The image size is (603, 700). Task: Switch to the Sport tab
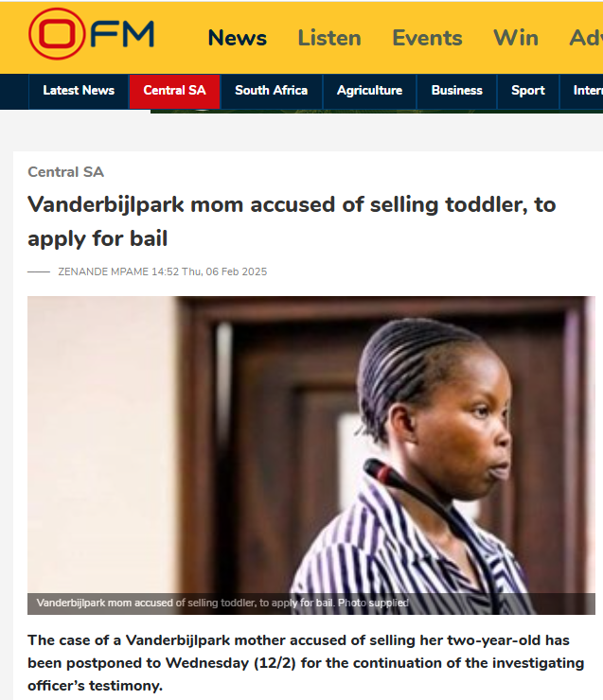tap(528, 91)
